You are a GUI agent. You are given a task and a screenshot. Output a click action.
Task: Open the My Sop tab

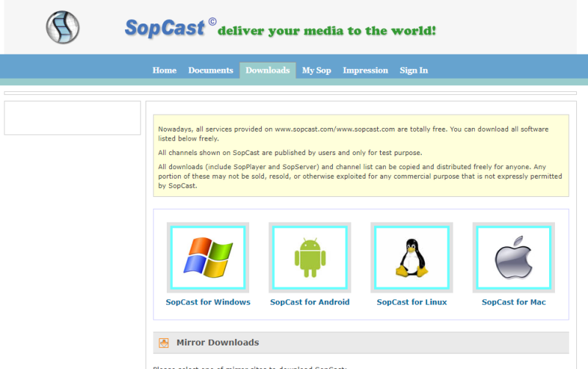pos(317,70)
